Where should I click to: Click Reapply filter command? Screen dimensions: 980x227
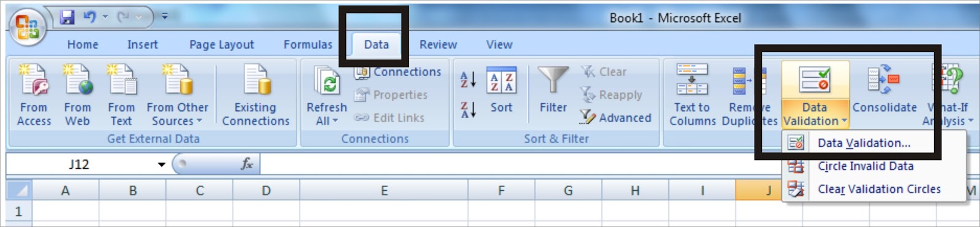click(x=612, y=95)
